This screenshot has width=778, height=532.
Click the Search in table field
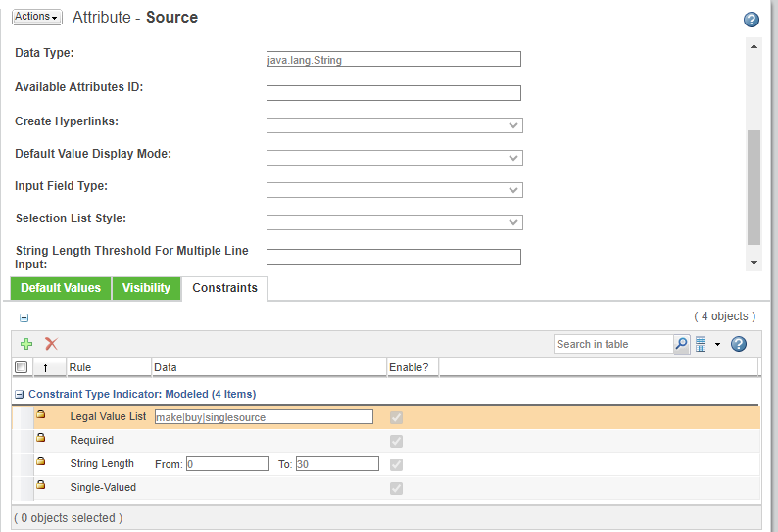click(611, 344)
